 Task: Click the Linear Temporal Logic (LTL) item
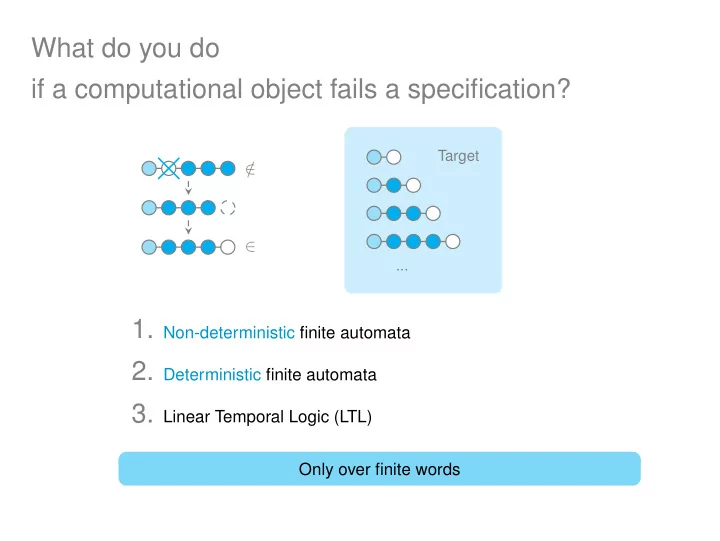pos(267,417)
